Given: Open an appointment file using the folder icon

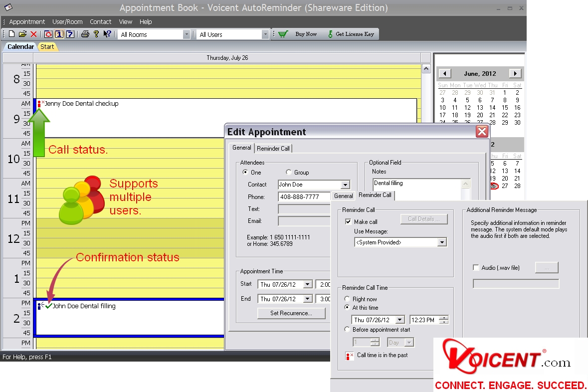Looking at the screenshot, I should (x=22, y=33).
